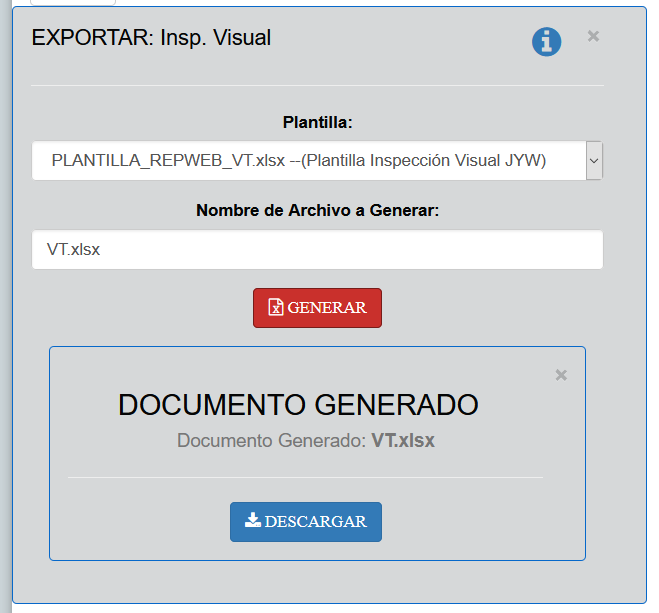Click the download arrow icon on DESCARGAR

point(253,521)
